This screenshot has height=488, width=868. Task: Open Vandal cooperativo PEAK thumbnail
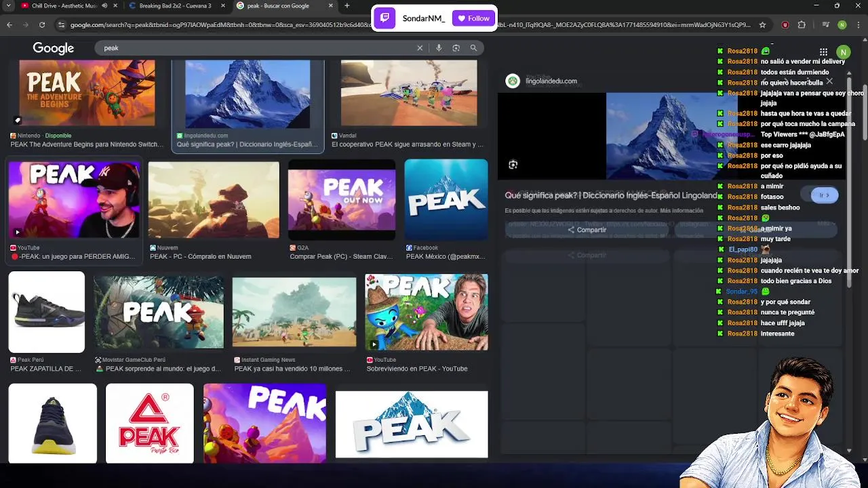pyautogui.click(x=409, y=93)
